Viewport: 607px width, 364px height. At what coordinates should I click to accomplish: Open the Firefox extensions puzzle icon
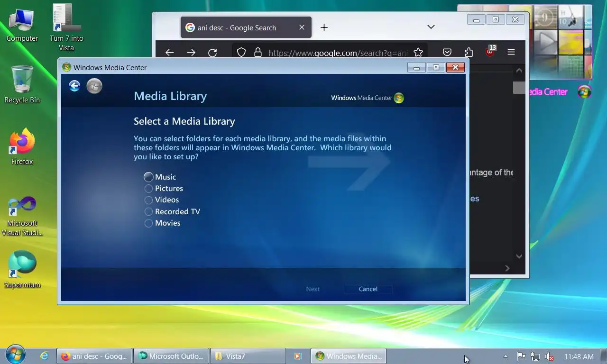point(469,53)
